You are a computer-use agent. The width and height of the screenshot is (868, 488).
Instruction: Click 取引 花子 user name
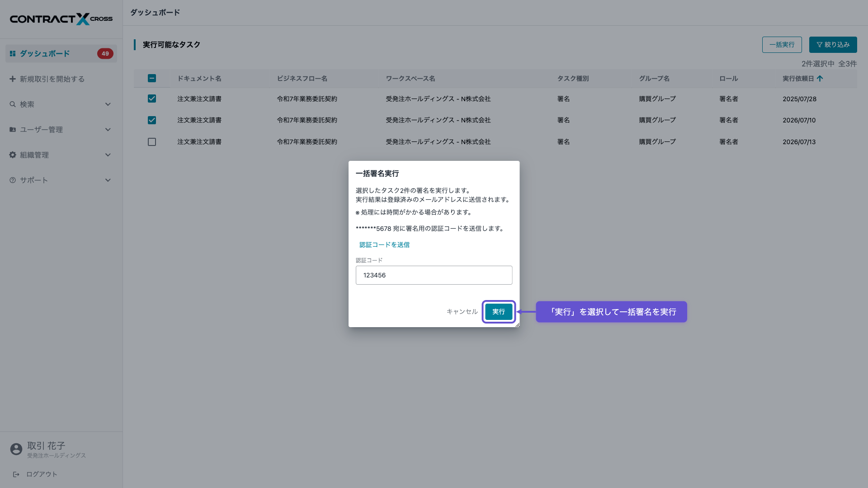tap(46, 446)
